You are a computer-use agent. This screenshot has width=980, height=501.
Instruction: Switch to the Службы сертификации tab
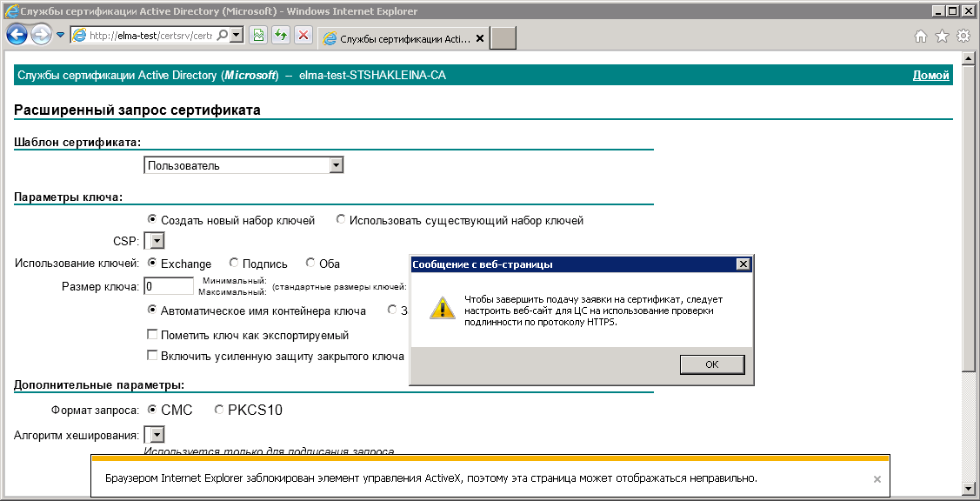402,39
